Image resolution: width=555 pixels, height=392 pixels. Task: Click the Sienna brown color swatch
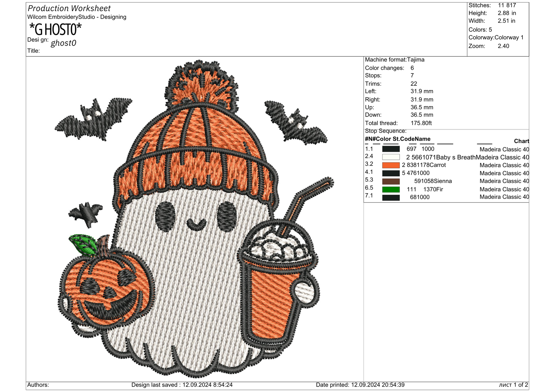pos(390,181)
